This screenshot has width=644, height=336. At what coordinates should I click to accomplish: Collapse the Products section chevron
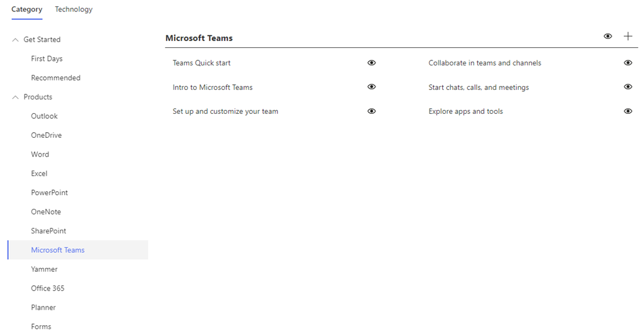click(16, 97)
